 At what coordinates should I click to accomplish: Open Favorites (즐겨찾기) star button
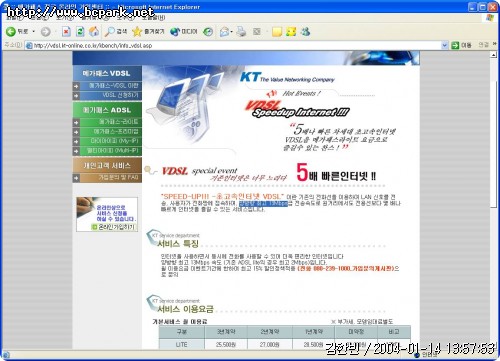[148, 32]
